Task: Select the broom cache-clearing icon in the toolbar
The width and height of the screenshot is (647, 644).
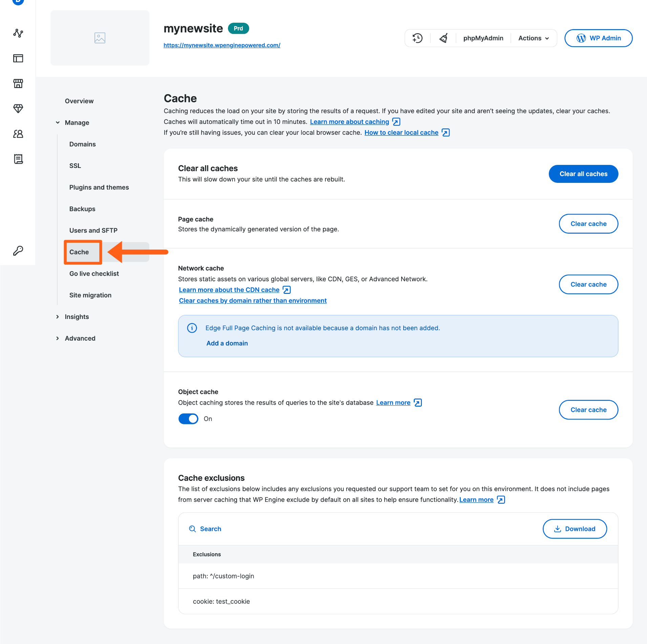Action: [443, 38]
